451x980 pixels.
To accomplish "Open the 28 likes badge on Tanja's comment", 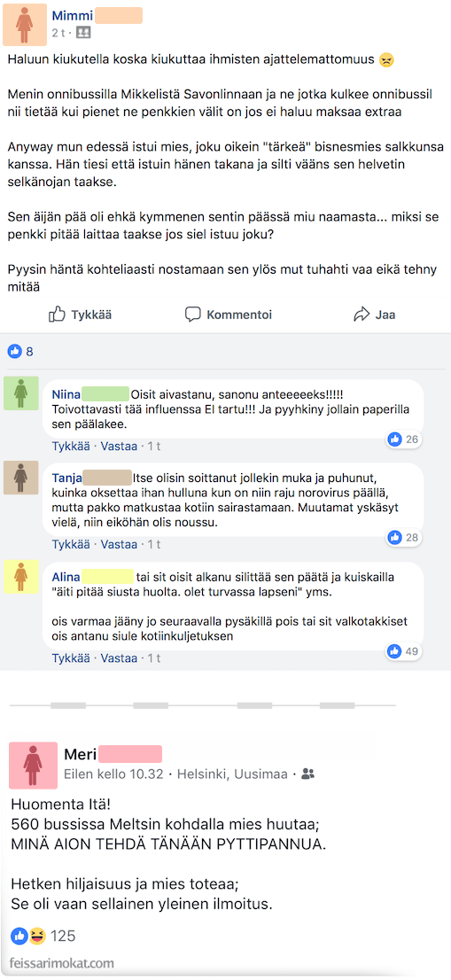I will (403, 537).
